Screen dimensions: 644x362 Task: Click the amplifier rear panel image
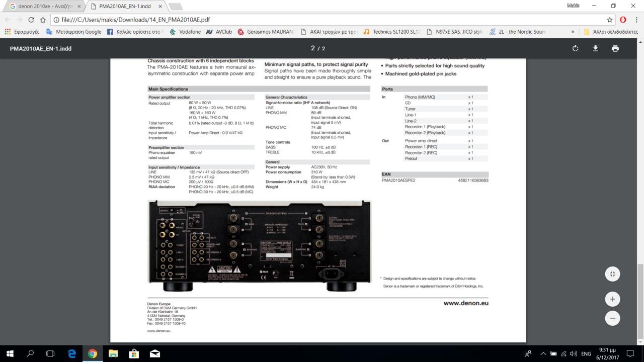tap(259, 246)
